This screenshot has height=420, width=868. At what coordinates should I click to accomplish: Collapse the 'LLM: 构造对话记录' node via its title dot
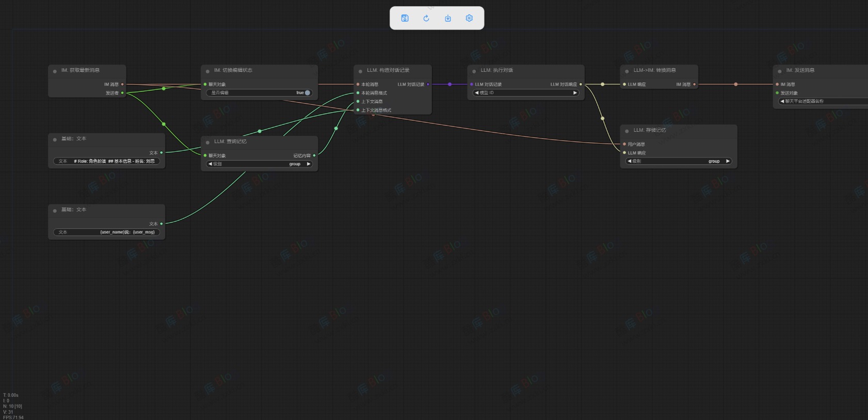pyautogui.click(x=360, y=71)
